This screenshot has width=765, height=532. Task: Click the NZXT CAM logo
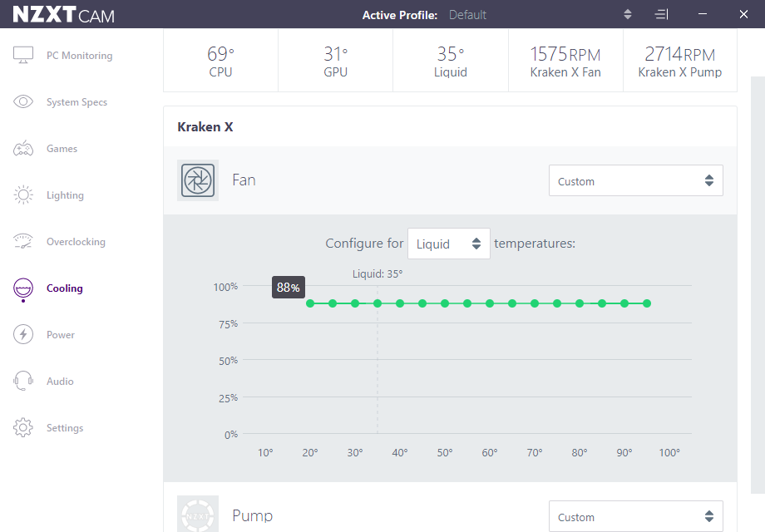pos(63,15)
